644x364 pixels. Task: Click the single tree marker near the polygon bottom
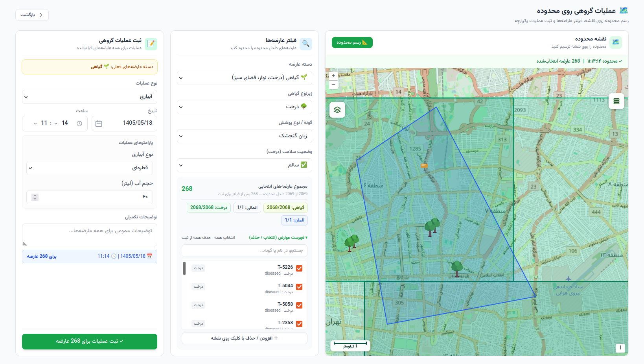(457, 269)
